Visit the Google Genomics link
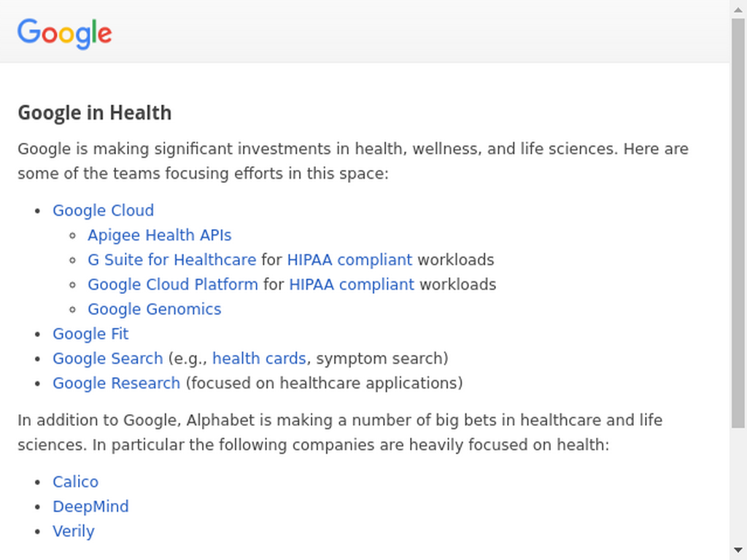This screenshot has width=747, height=560. coord(155,309)
